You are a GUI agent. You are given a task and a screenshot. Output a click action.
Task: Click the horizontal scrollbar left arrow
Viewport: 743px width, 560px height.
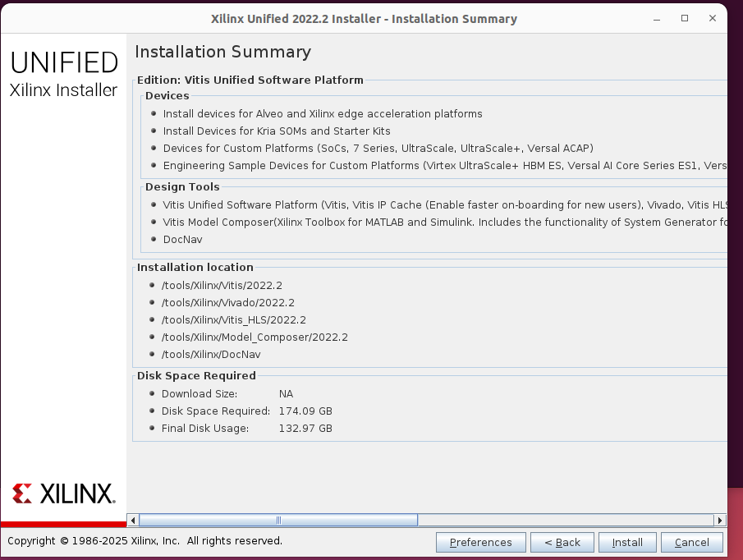point(133,521)
